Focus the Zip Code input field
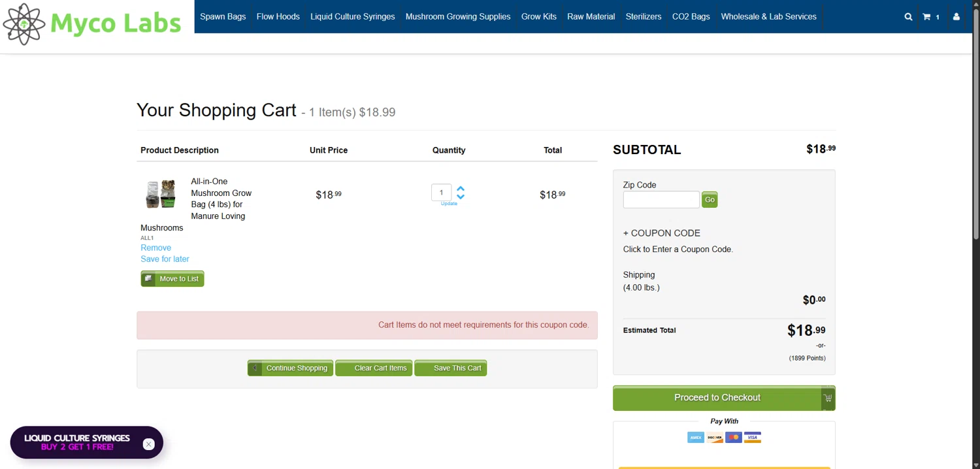Image resolution: width=980 pixels, height=469 pixels. click(661, 200)
